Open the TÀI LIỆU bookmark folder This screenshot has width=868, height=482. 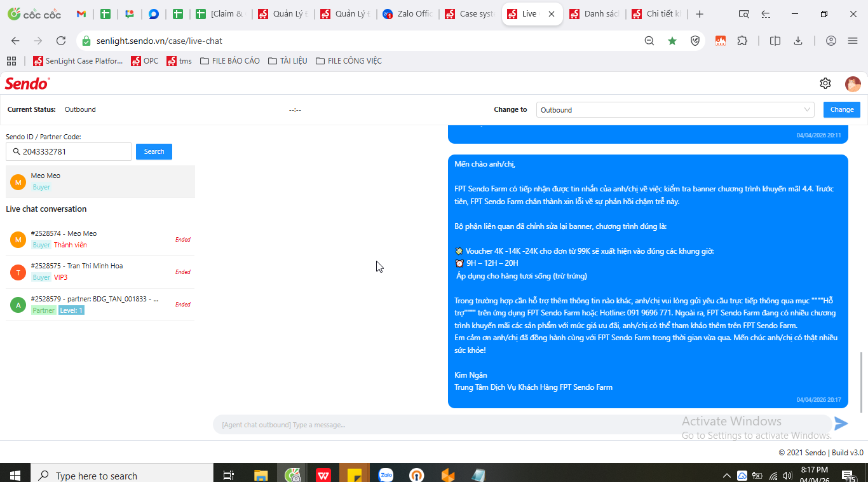click(x=287, y=61)
